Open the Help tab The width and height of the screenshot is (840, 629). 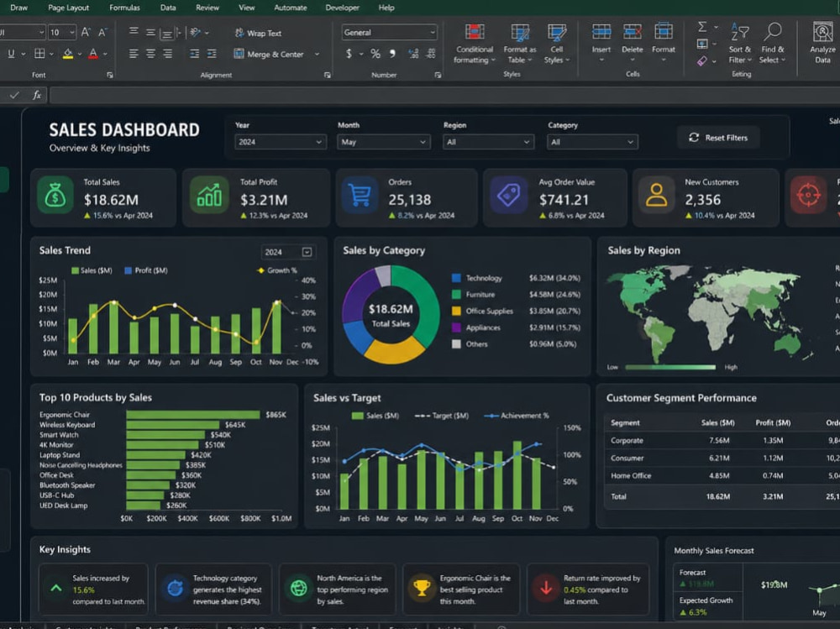pos(386,8)
